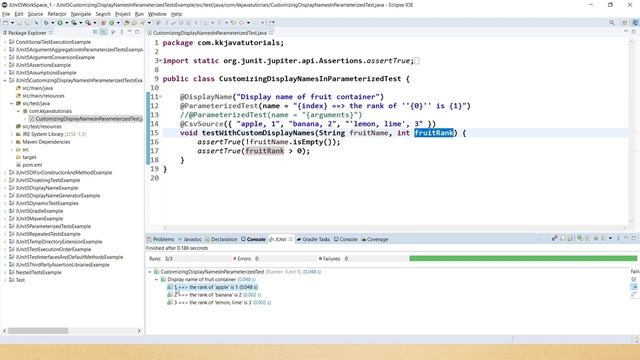640x360 pixels.
Task: Open the Run button dropdown arrow
Action: point(67,23)
